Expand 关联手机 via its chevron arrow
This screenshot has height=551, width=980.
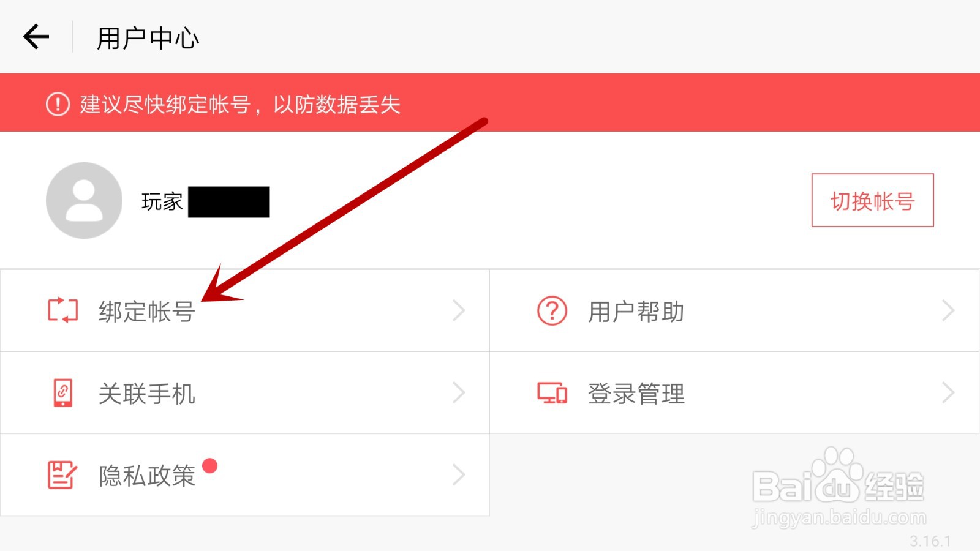click(x=459, y=392)
